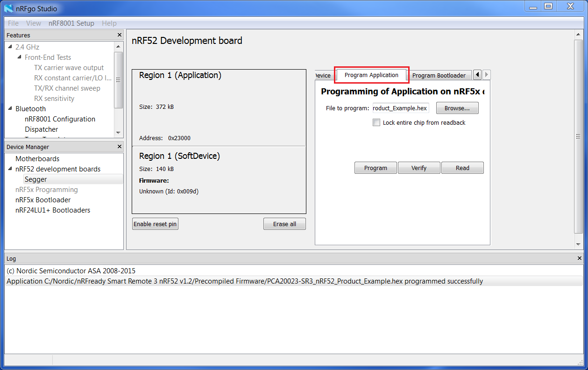Collapse nRF52 development boards node

pos(10,169)
